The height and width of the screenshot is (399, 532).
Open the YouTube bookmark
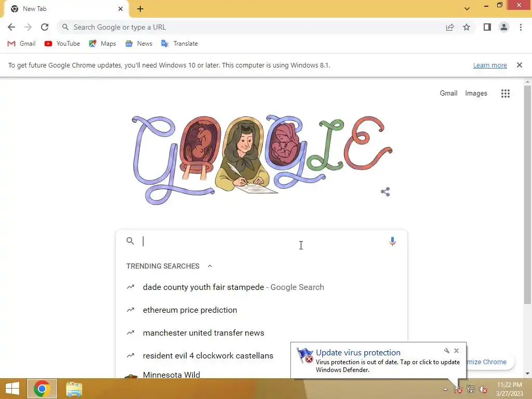62,44
